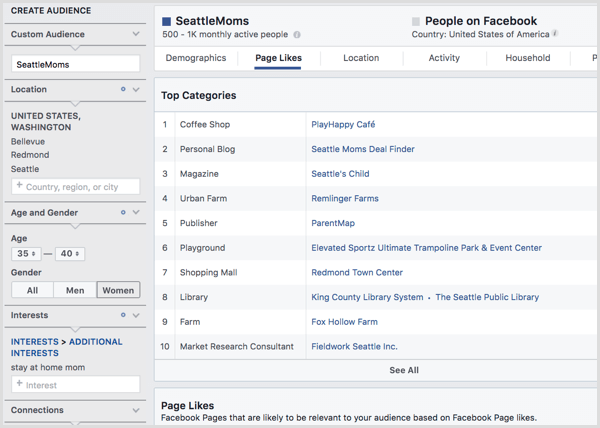Collapse the Age and Gender chevron
Image resolution: width=600 pixels, height=428 pixels.
136,212
